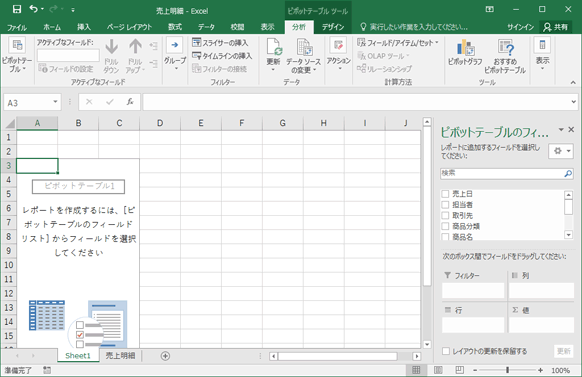Switch to the デザイン tab

[x=333, y=27]
